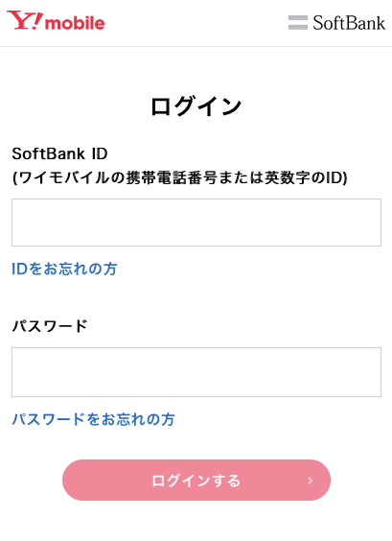This screenshot has height=541, width=392.
Task: Click the blank space above the ログイン heading
Action: pos(196,71)
